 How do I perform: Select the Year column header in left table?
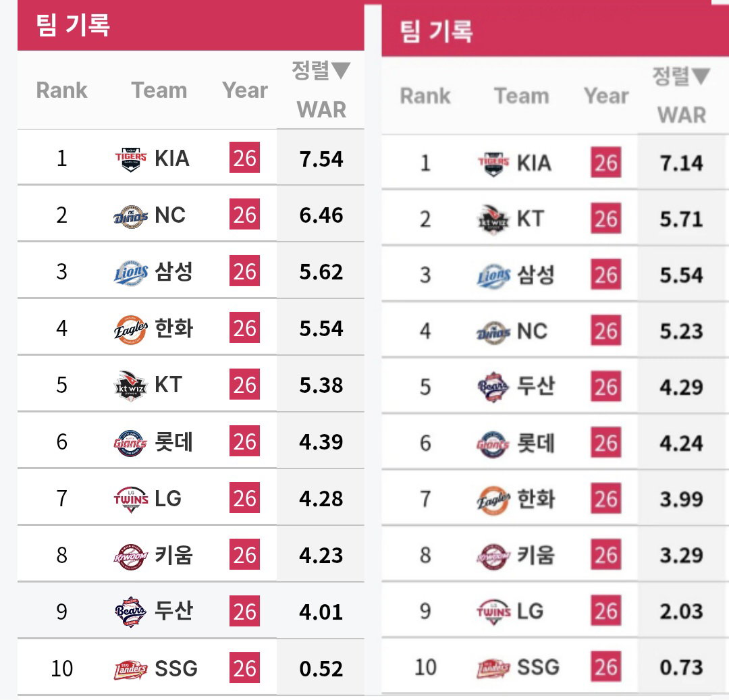pyautogui.click(x=245, y=90)
